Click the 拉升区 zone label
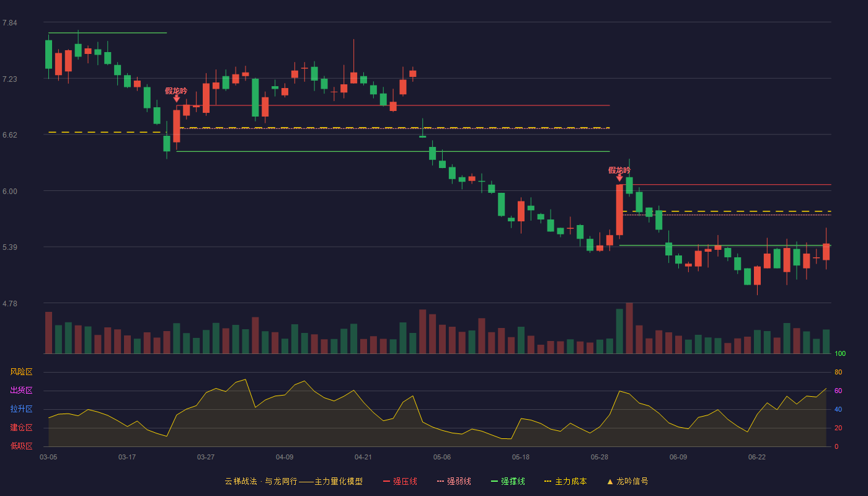Viewport: 868px width, 496px height. [21, 409]
